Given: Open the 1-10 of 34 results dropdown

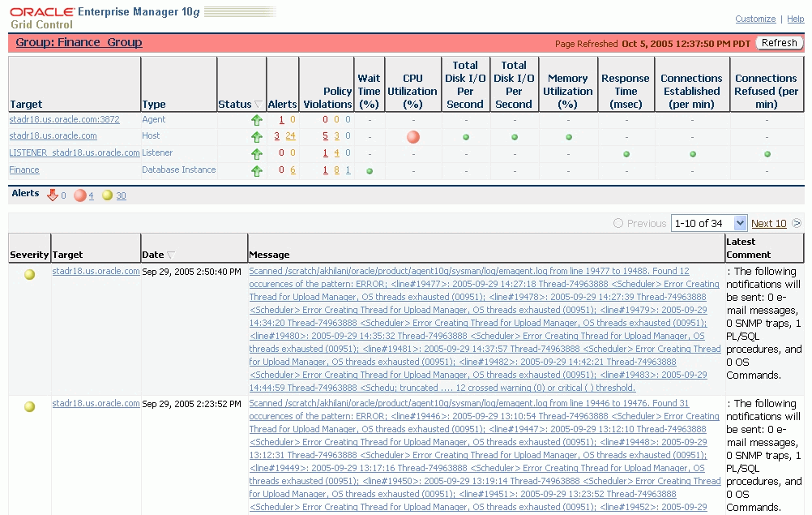Looking at the screenshot, I should click(x=709, y=222).
